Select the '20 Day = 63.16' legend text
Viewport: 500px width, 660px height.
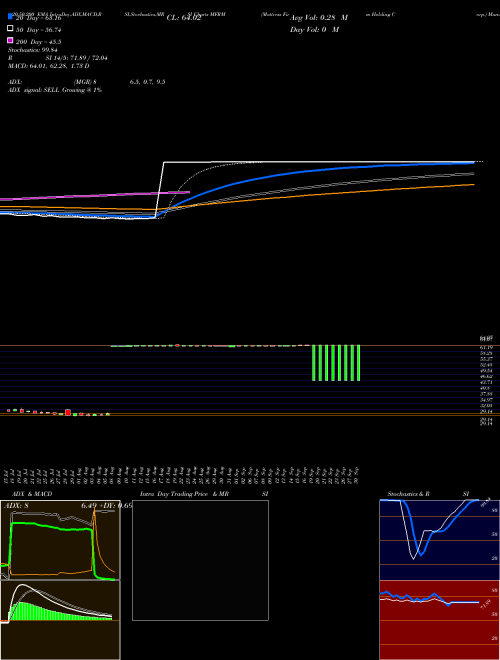[x=39, y=19]
